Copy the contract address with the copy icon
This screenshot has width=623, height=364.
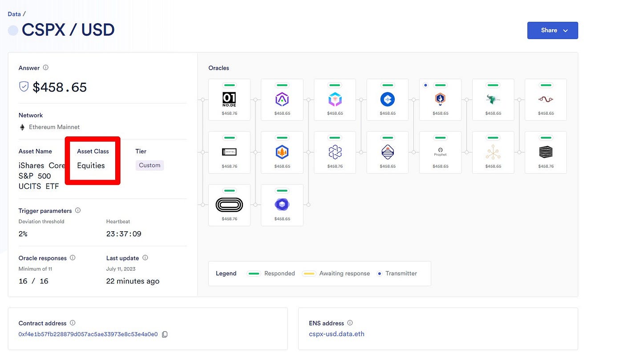pos(165,334)
